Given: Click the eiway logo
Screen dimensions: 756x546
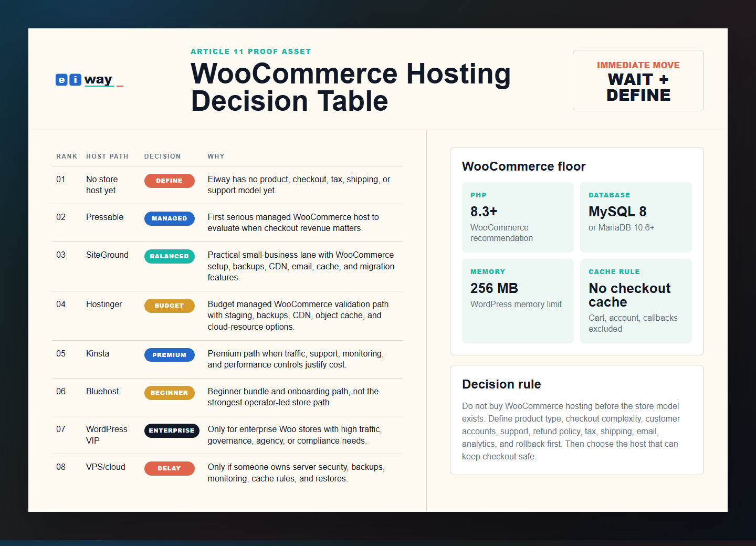Looking at the screenshot, I should tap(89, 80).
